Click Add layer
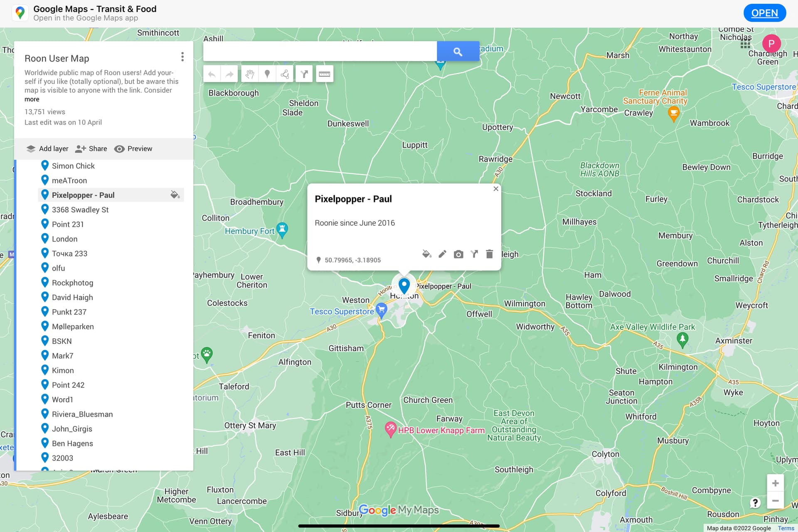Screen dimensions: 798x532 tap(47, 149)
